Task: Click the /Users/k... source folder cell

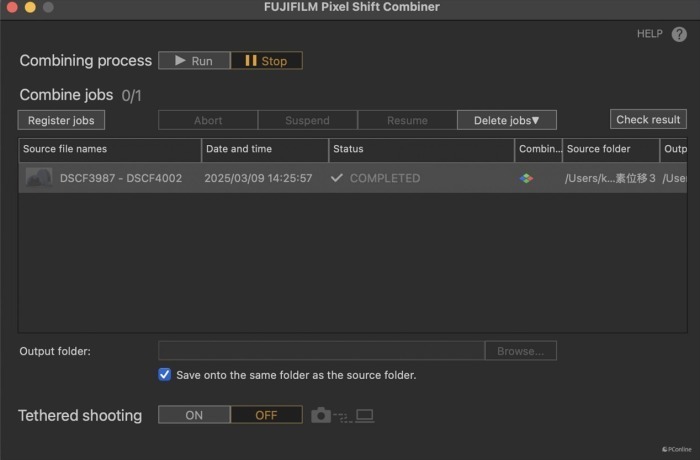Action: point(610,178)
